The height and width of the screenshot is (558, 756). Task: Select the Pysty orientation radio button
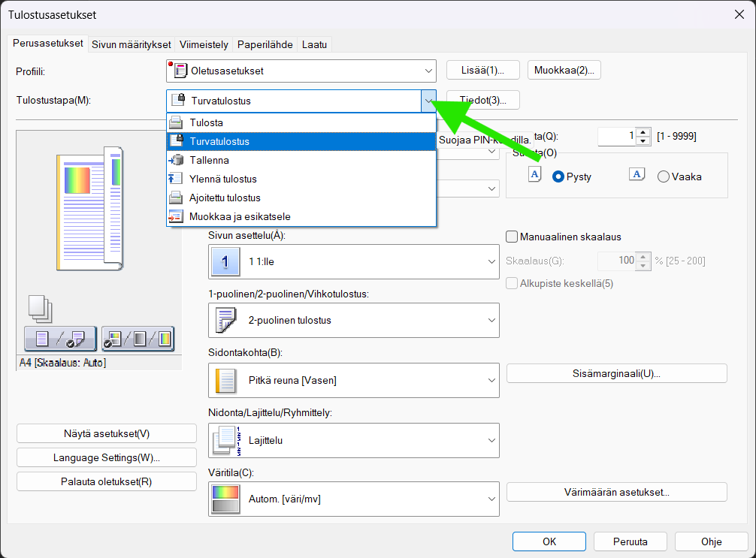coord(558,176)
